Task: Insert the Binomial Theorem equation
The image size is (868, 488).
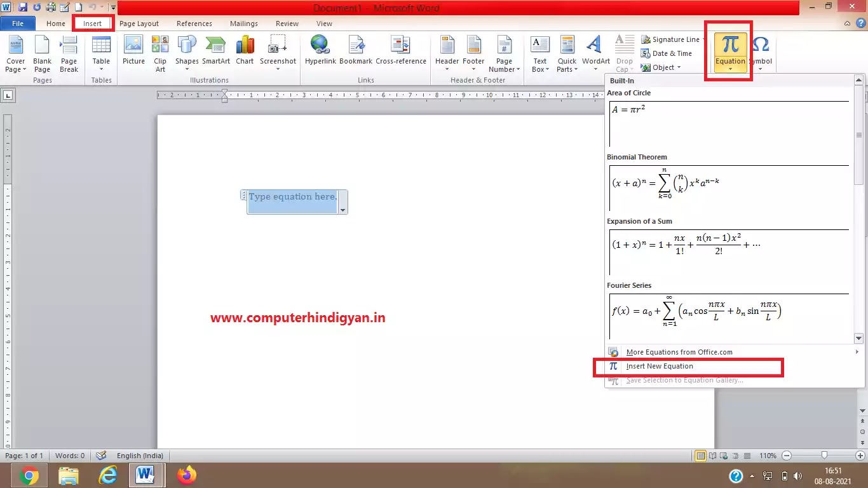Action: tap(729, 187)
